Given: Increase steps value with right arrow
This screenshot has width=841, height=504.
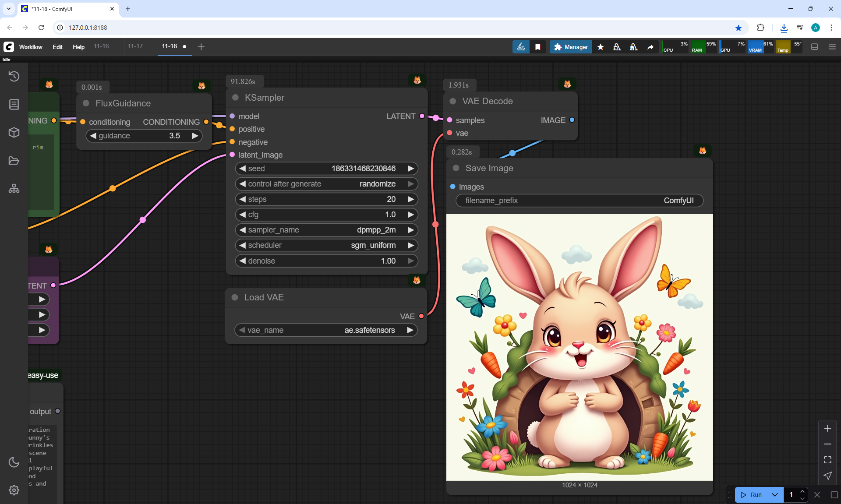Looking at the screenshot, I should coord(410,199).
